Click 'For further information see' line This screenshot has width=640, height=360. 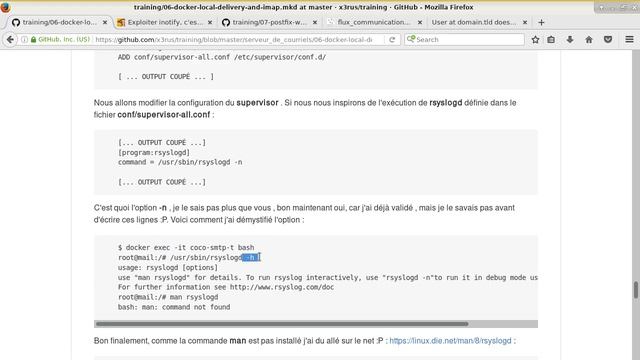[226, 287]
